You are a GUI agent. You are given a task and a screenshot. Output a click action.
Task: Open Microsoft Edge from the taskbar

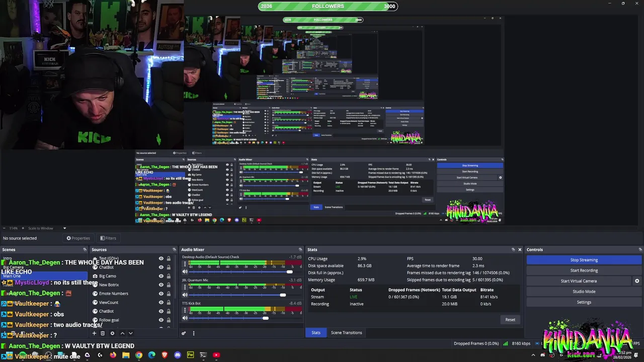coord(151,355)
